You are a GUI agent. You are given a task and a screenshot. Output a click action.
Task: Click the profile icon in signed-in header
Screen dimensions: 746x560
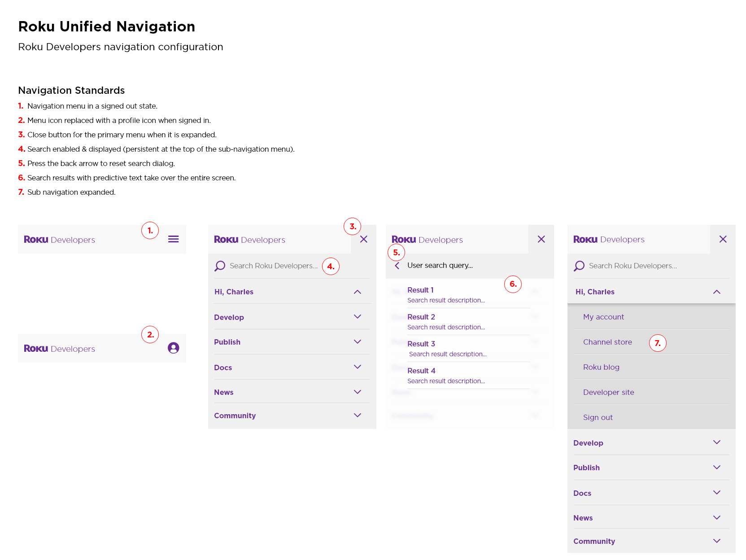pos(173,348)
